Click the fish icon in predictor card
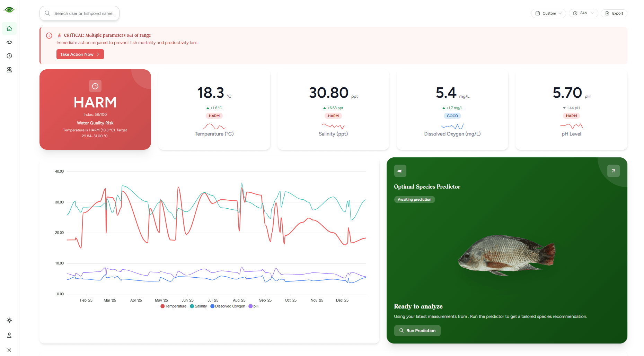 point(400,171)
